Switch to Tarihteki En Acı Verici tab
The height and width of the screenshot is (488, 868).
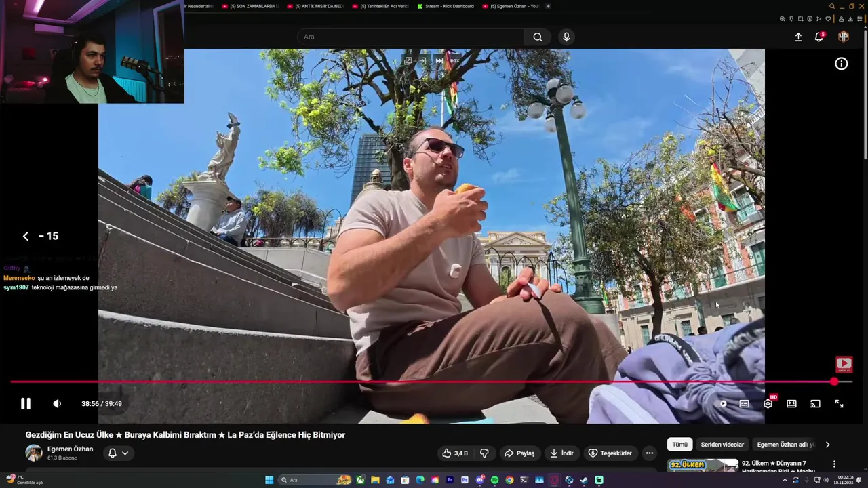pyautogui.click(x=380, y=6)
